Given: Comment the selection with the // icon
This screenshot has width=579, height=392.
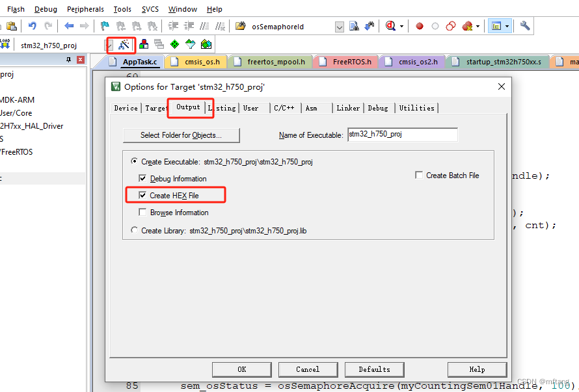Looking at the screenshot, I should 204,26.
